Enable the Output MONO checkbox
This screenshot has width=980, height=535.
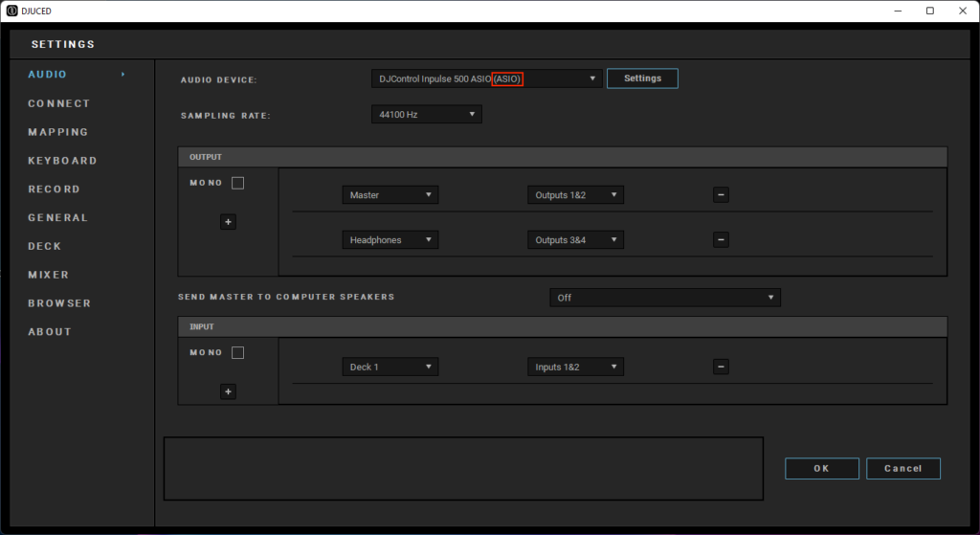[237, 183]
